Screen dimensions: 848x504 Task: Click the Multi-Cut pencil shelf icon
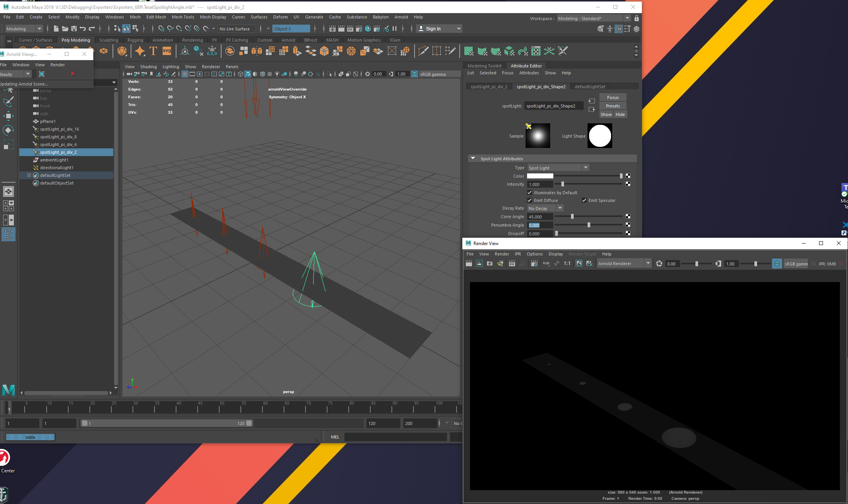coord(423,51)
